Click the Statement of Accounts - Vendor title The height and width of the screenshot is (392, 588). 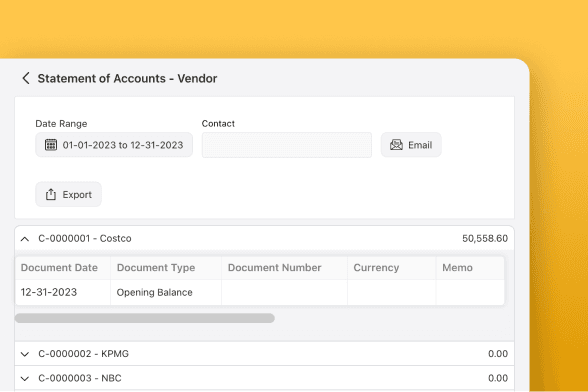(x=127, y=78)
